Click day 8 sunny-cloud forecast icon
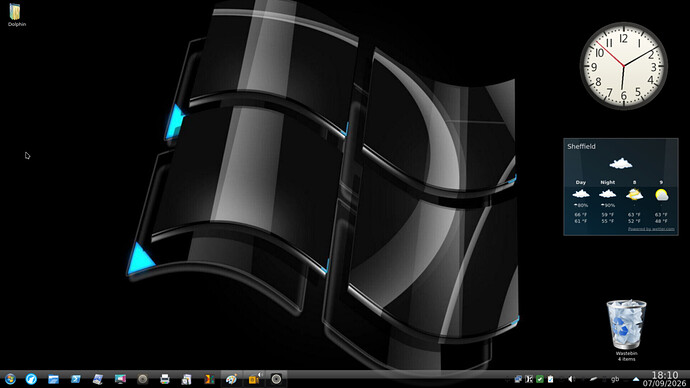The height and width of the screenshot is (388, 690). [635, 194]
